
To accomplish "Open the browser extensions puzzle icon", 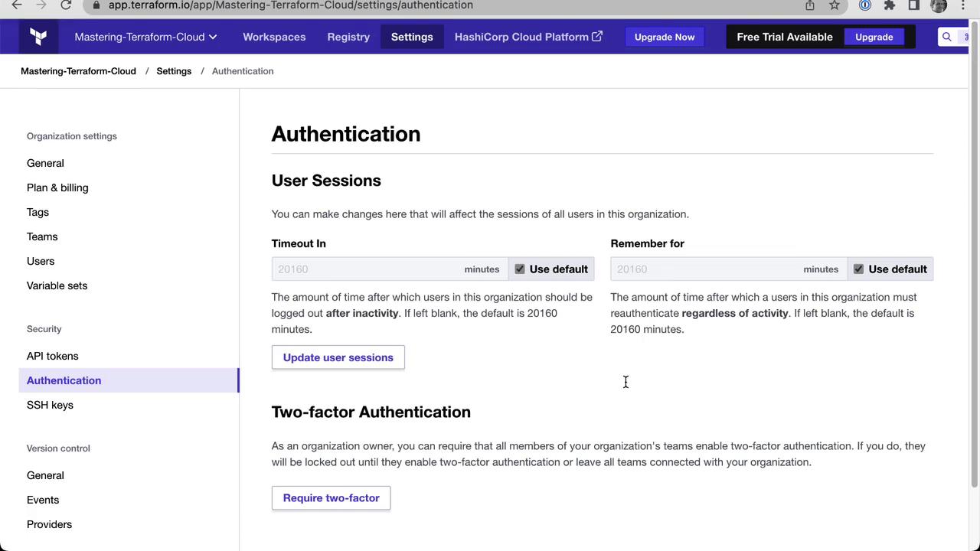I will (x=890, y=5).
